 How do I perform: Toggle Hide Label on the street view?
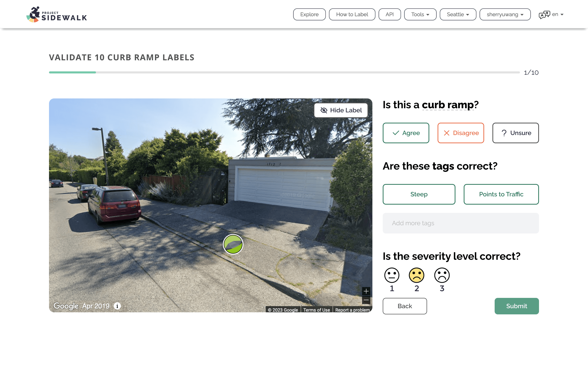(341, 110)
